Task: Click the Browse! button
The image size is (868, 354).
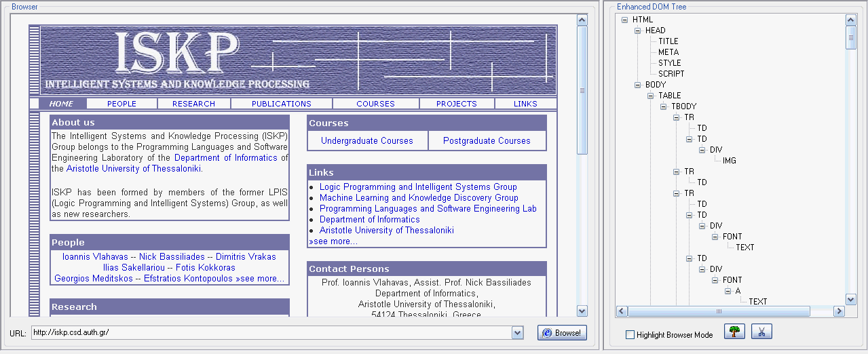Action: point(562,333)
